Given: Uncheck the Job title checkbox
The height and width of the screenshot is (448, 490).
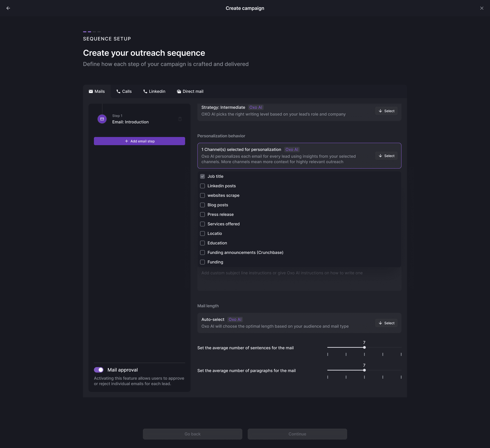Looking at the screenshot, I should [202, 177].
